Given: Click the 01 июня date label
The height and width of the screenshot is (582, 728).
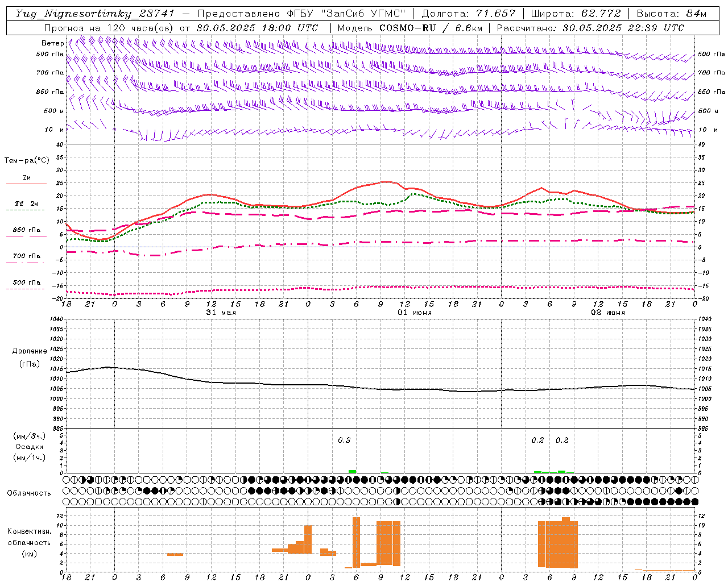Looking at the screenshot, I should pyautogui.click(x=415, y=313).
